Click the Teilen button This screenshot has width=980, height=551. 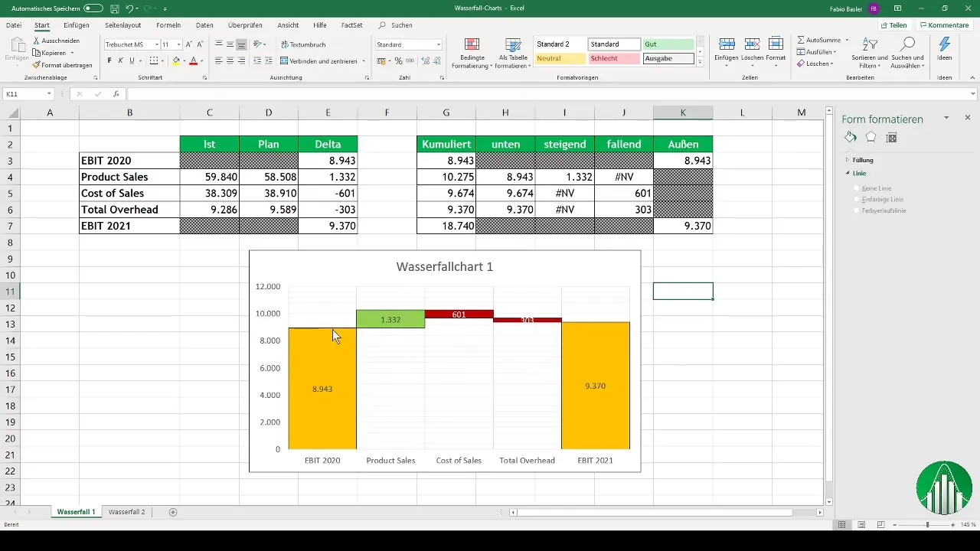pyautogui.click(x=893, y=25)
